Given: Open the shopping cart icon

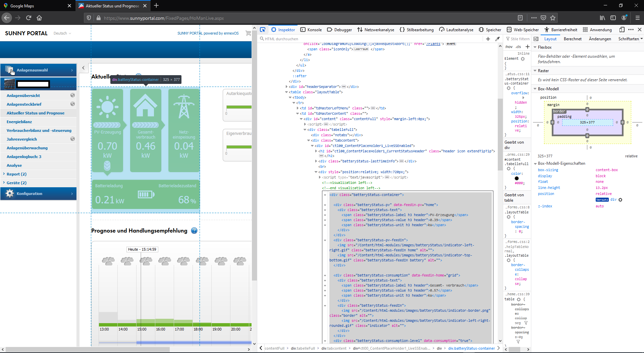Looking at the screenshot, I should click(248, 33).
